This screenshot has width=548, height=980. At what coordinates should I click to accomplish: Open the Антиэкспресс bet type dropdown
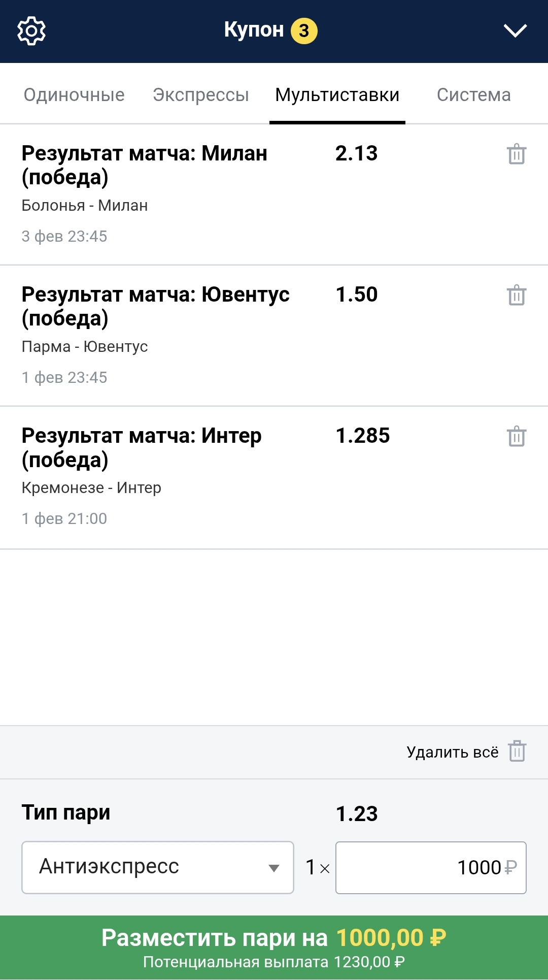click(x=157, y=867)
